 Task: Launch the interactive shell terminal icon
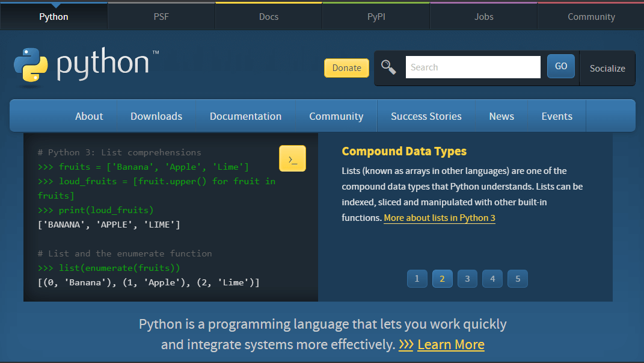coord(292,159)
